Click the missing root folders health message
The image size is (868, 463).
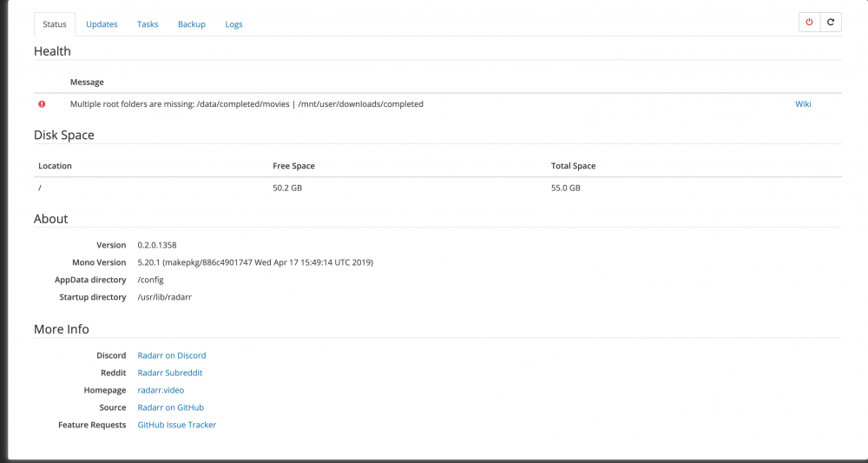tap(247, 104)
